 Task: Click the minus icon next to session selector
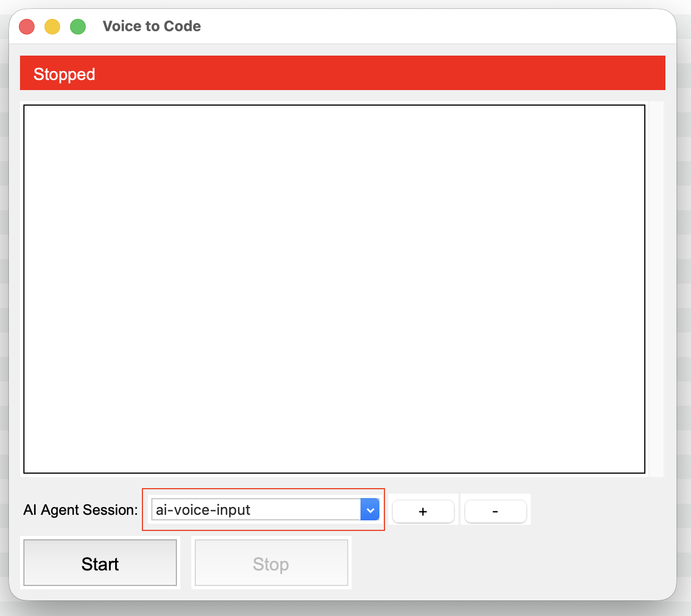pyautogui.click(x=495, y=511)
